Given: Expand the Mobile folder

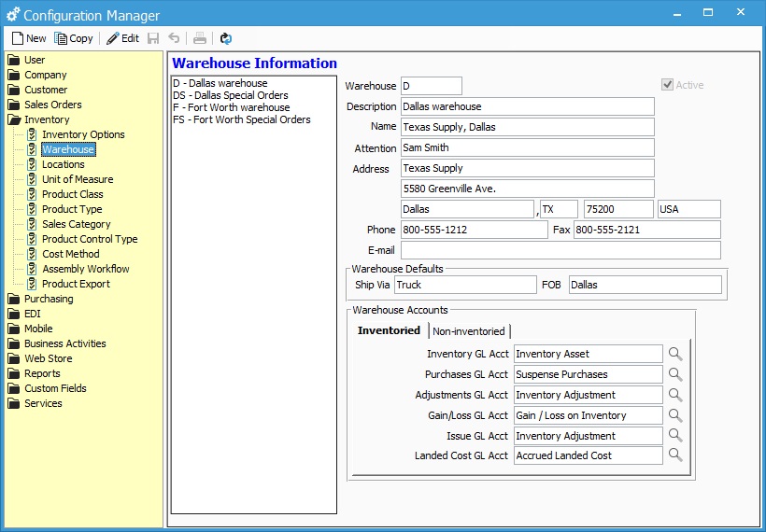Looking at the screenshot, I should (14, 329).
